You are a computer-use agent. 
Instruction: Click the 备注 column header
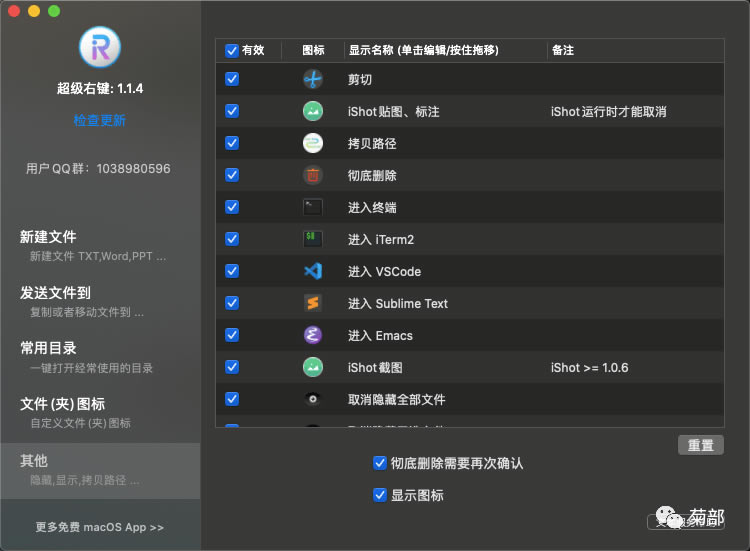[563, 50]
